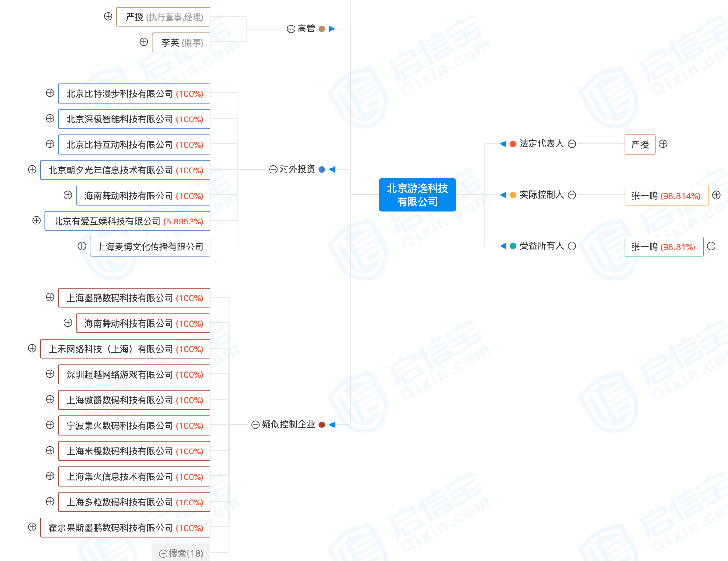728x561 pixels.
Task: Expand the plus icon beside 北京比特漫步科技有限公司
Action: 50,93
